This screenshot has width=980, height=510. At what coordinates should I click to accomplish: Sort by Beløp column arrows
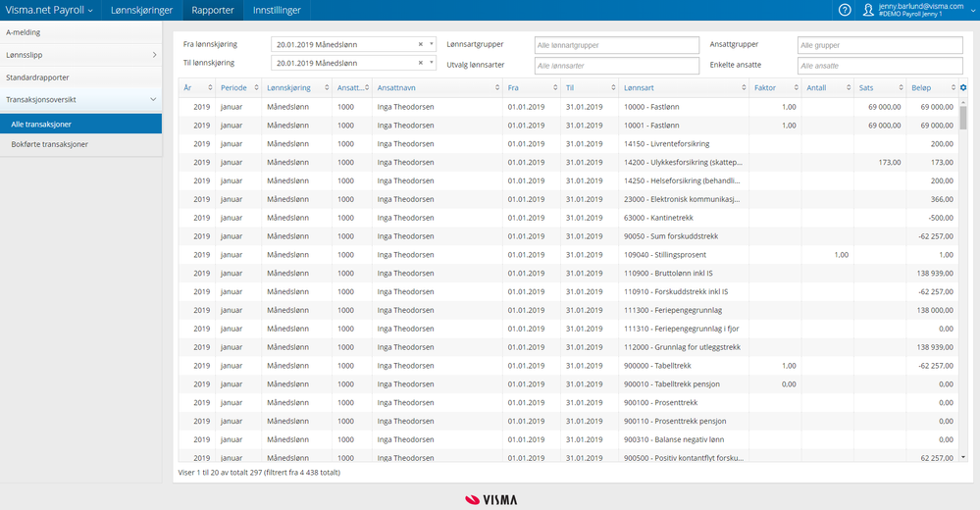click(954, 87)
